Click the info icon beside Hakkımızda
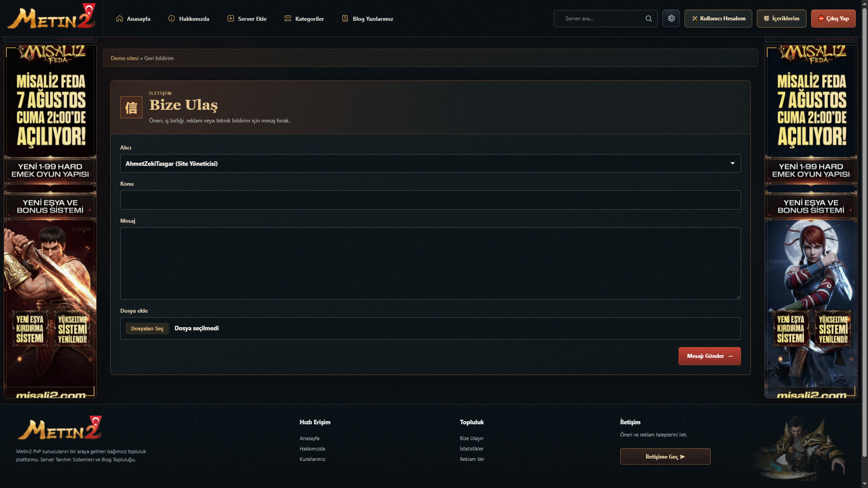 171,19
